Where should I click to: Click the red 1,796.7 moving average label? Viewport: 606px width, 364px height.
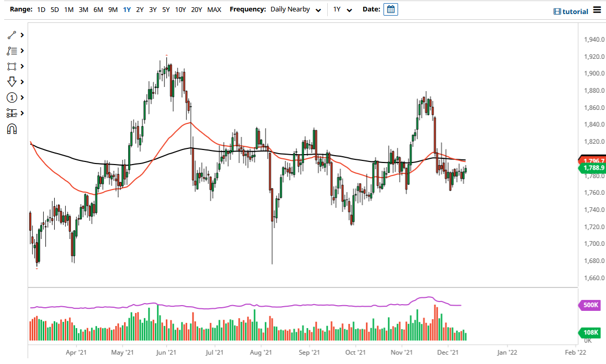(x=592, y=160)
